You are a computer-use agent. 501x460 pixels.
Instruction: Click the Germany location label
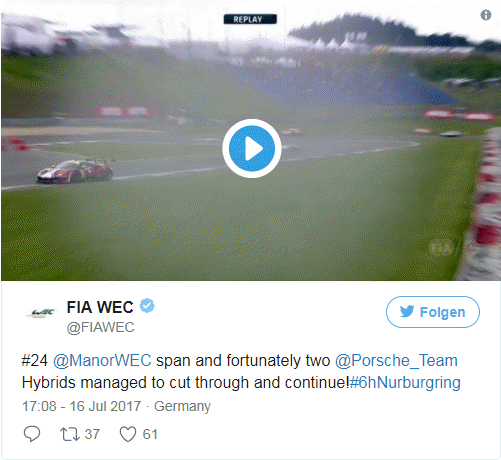[182, 407]
